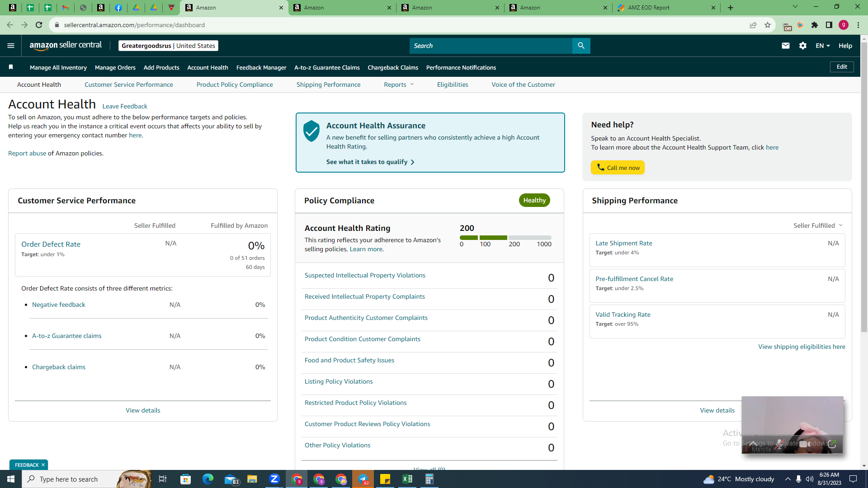Open Excel from the taskbar
Image resolution: width=868 pixels, height=488 pixels.
[x=407, y=479]
